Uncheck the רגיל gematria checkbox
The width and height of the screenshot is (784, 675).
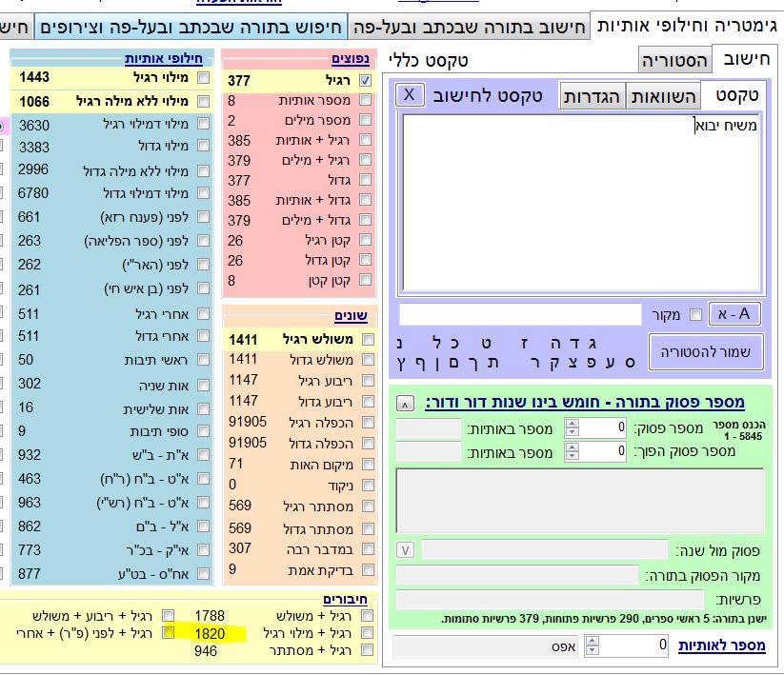[x=366, y=81]
